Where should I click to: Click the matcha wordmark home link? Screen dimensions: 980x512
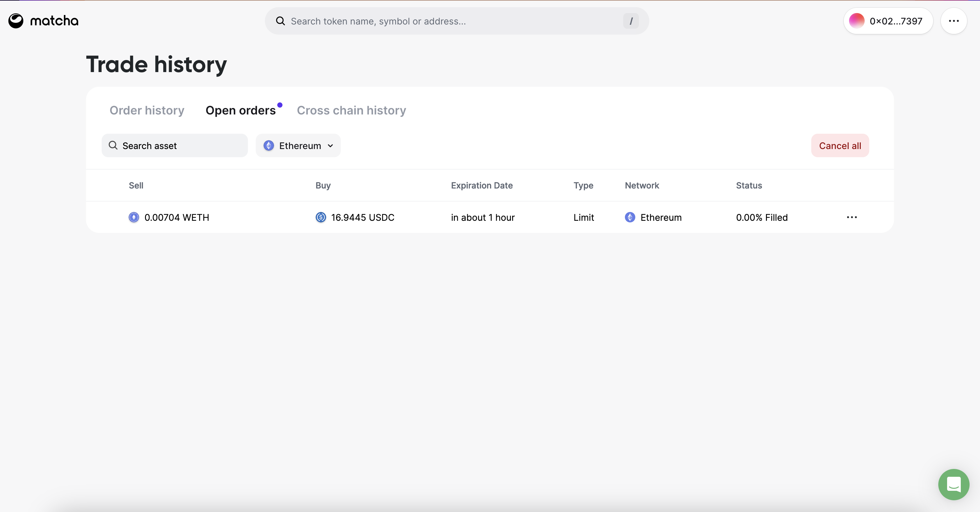pos(54,21)
